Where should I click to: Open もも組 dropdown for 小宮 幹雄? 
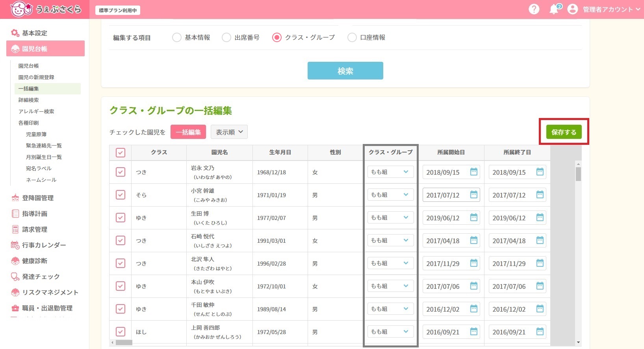[390, 195]
